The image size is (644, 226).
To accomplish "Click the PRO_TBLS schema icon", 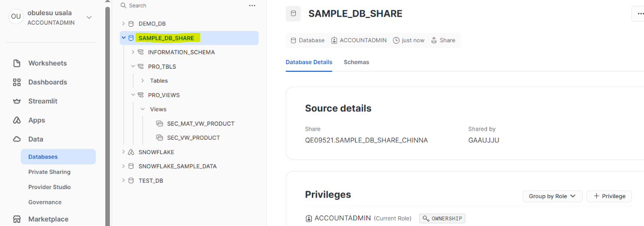I will click(140, 66).
